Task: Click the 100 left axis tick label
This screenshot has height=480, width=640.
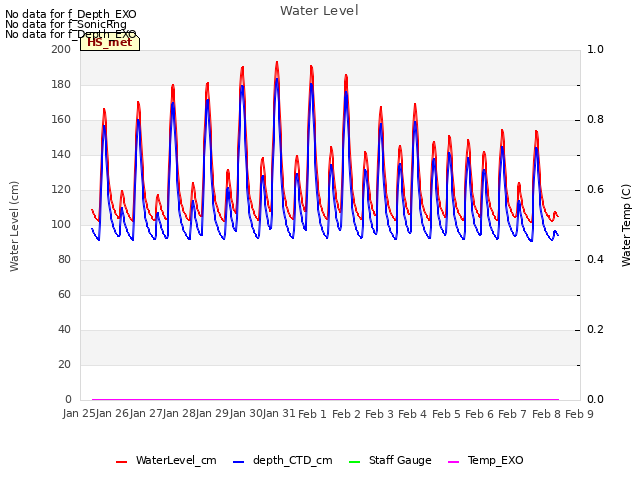Action: [61, 224]
